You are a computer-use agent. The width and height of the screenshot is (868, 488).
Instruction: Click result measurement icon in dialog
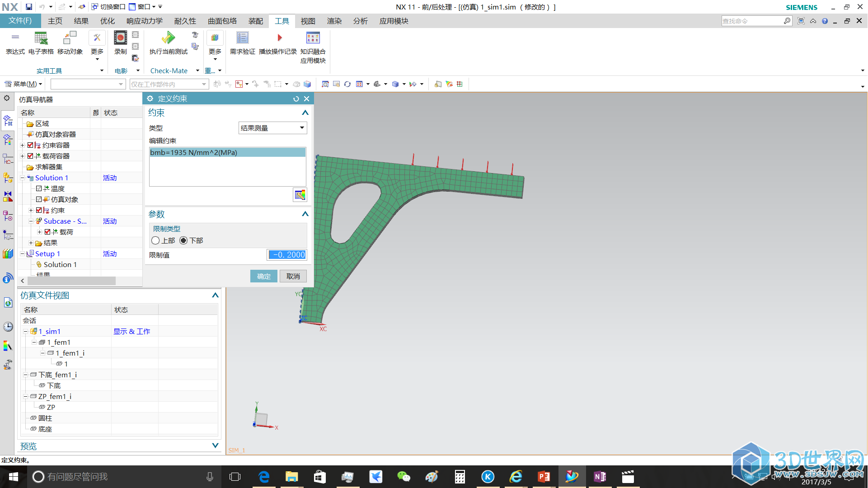pyautogui.click(x=300, y=195)
